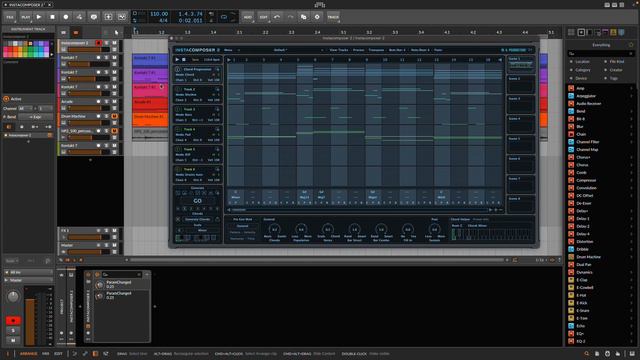Mute the Master track
The image size is (640, 360).
pyautogui.click(x=114, y=245)
